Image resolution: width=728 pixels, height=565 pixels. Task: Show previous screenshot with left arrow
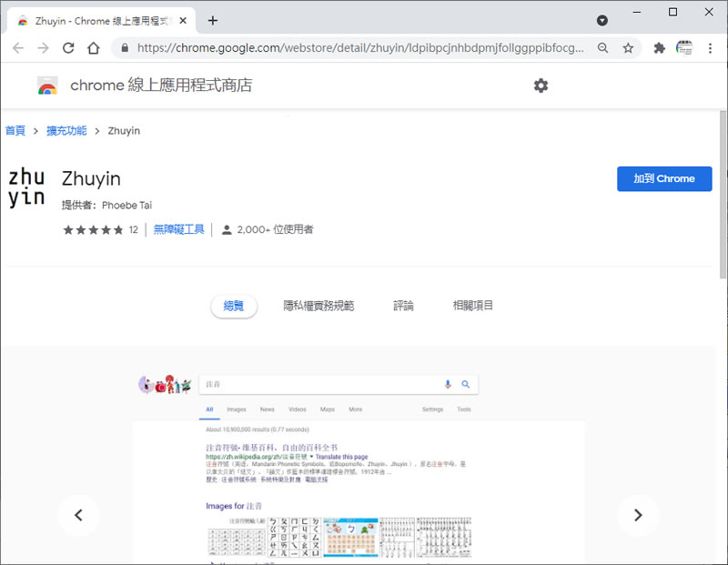click(x=78, y=515)
